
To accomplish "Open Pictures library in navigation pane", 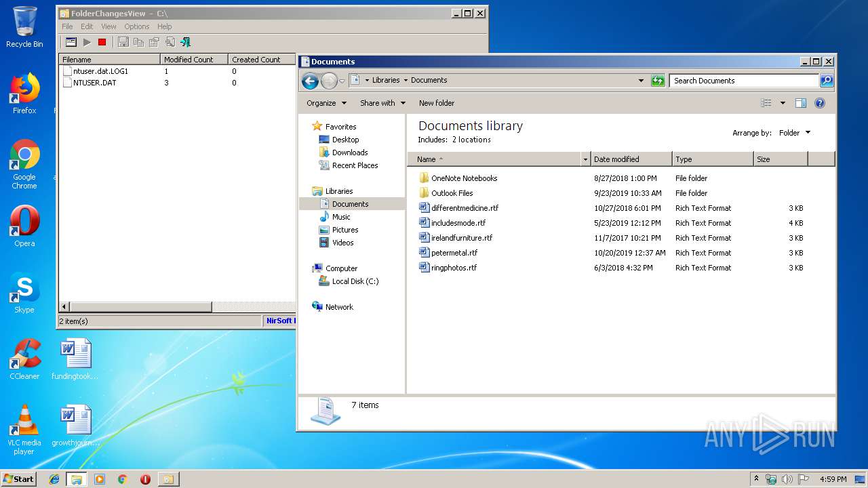I will coord(345,230).
